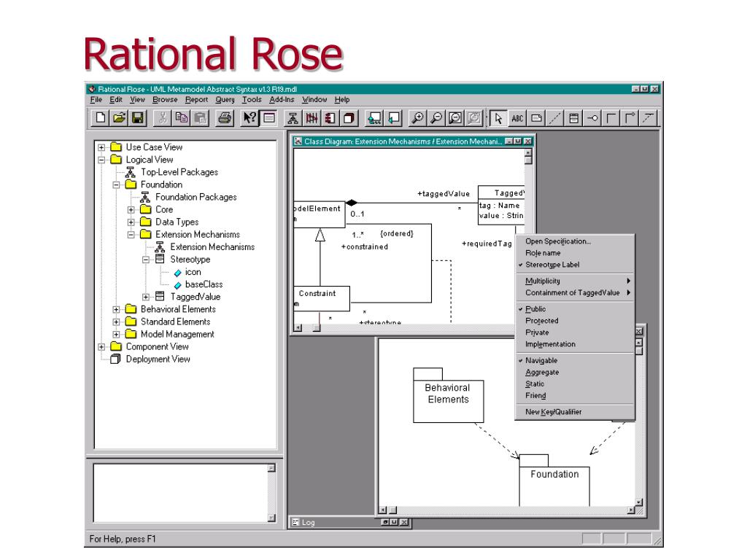Open a model file via the Open folder icon
747x560 pixels.
coord(119,117)
